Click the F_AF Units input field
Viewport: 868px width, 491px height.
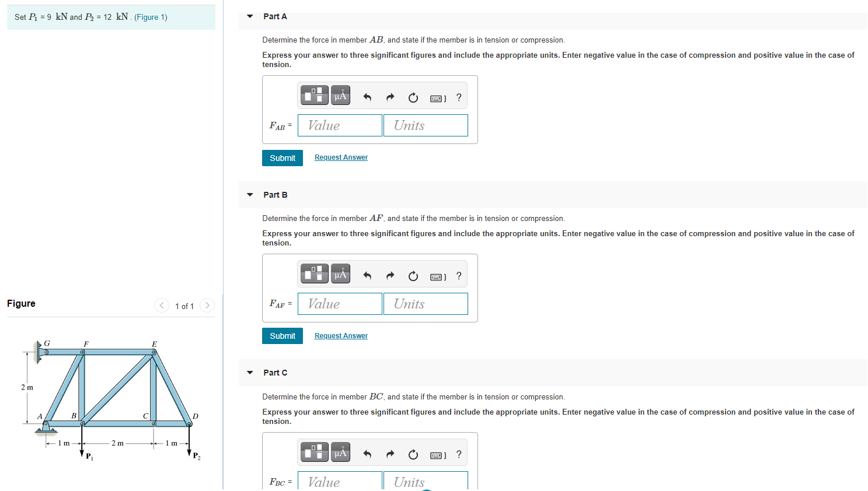426,304
